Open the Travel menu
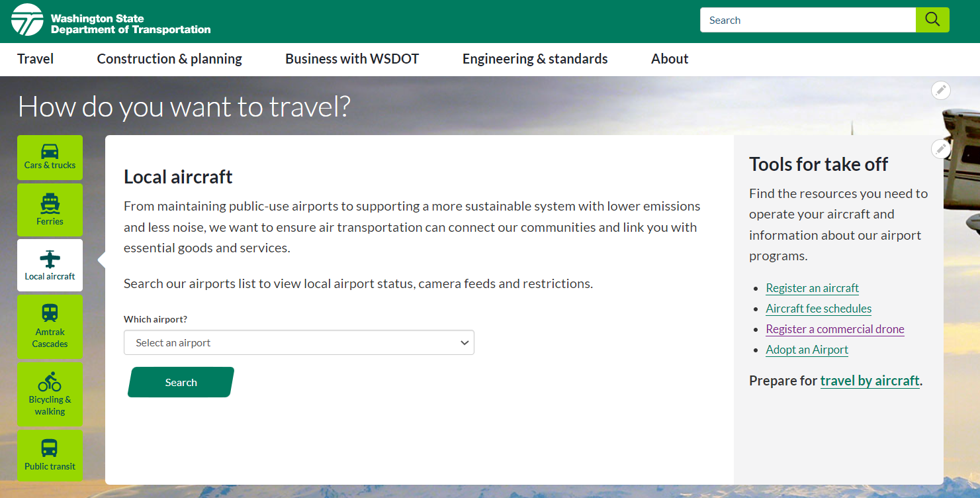This screenshot has width=980, height=498. coord(36,59)
